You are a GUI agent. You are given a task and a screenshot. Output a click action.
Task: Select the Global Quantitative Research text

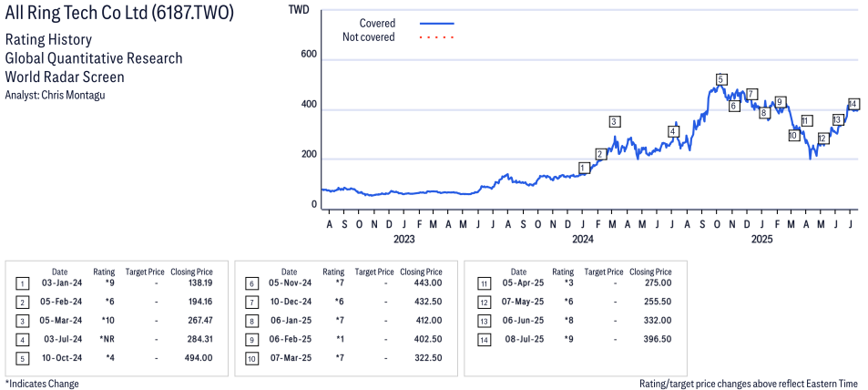[93, 58]
